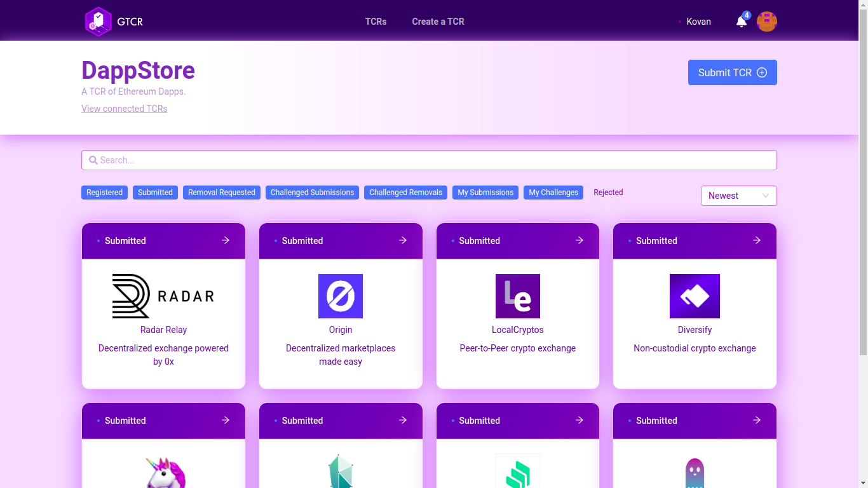Toggle the Registered filter
Screen dimensions: 868x488
[x=104, y=193]
